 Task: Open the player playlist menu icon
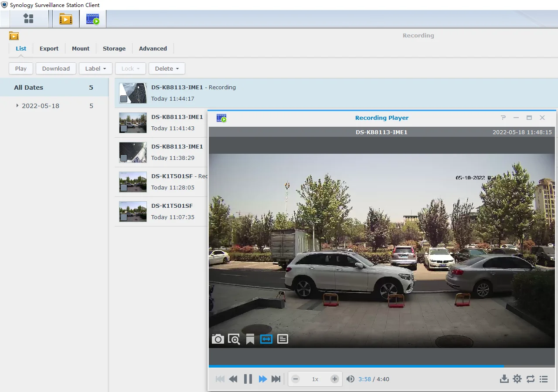coord(544,379)
